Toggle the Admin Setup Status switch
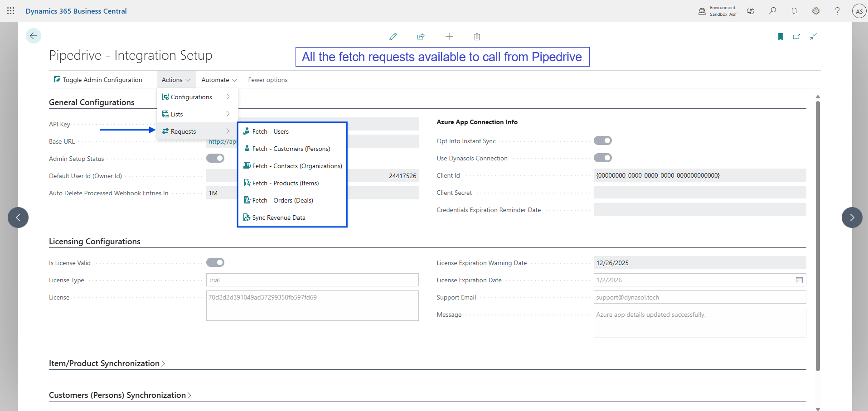Screen dimensions: 868x411 tap(215, 158)
